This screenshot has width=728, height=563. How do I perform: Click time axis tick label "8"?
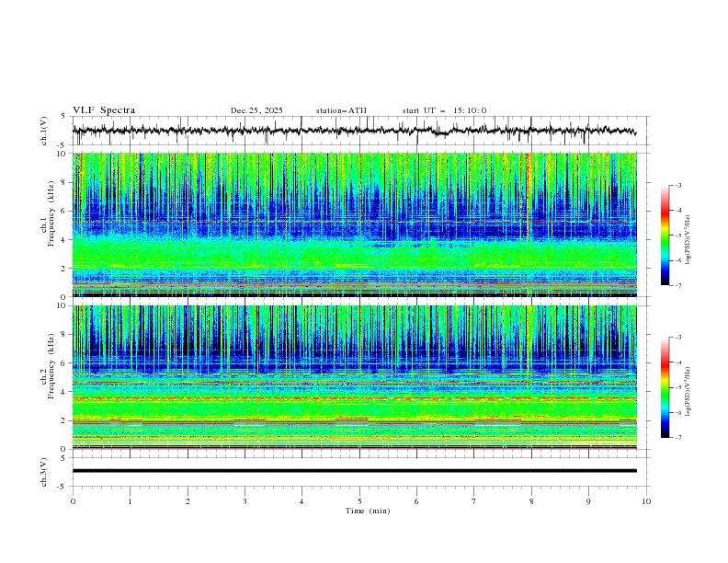[x=531, y=501]
